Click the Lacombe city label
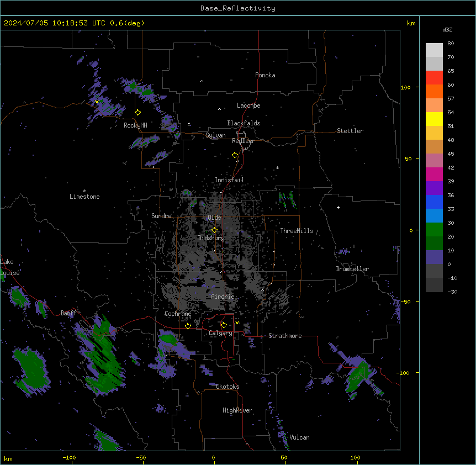 pyautogui.click(x=248, y=105)
